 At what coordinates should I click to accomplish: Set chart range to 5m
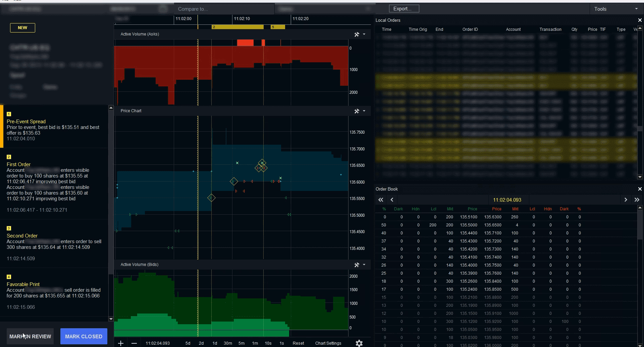[x=241, y=343]
